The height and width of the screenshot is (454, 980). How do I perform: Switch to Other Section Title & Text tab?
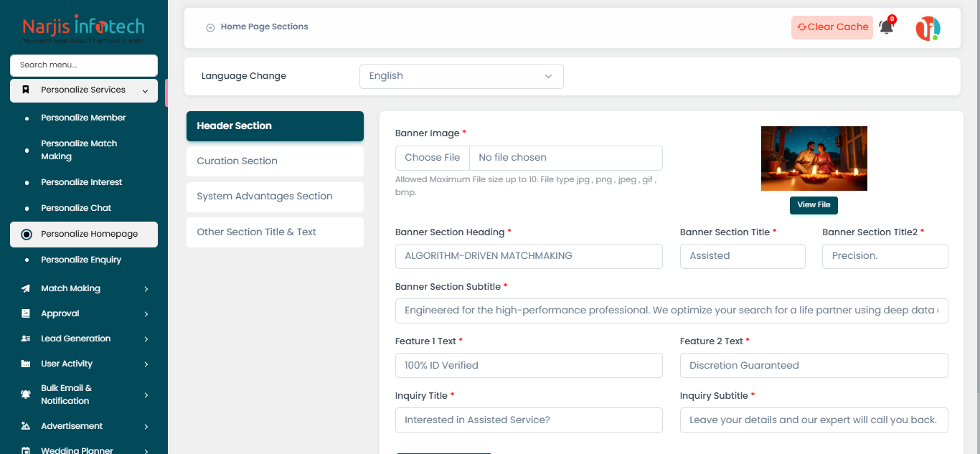click(x=275, y=232)
